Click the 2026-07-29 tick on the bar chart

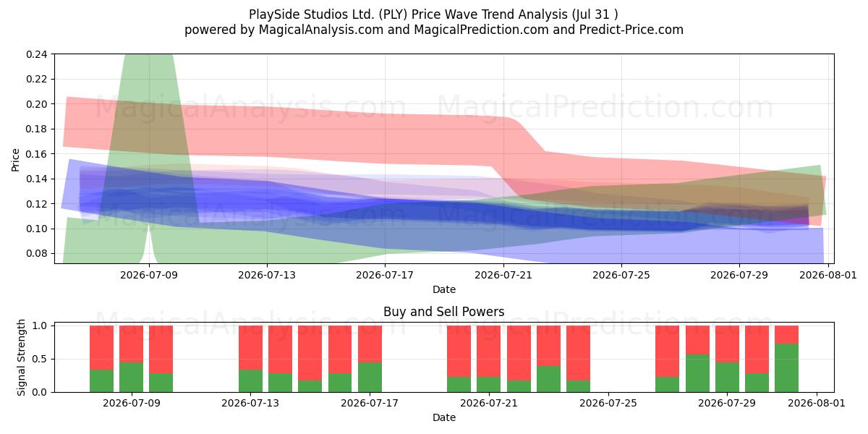tap(728, 403)
